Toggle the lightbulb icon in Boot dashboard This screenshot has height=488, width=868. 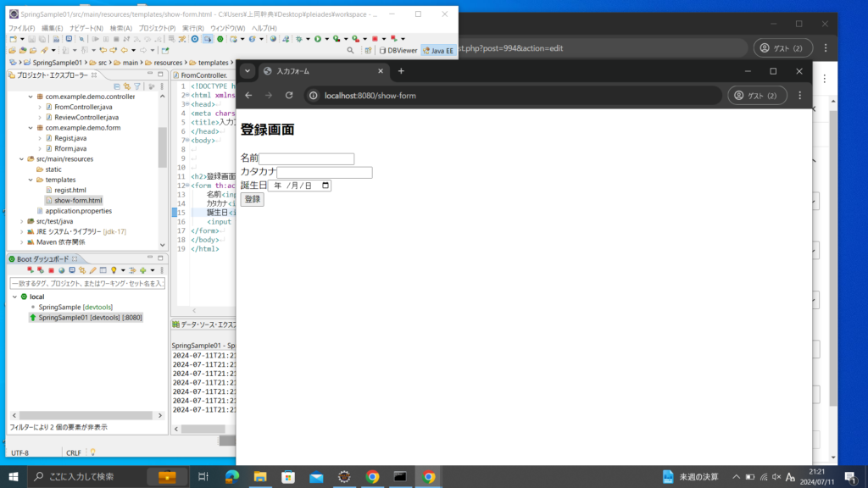114,269
